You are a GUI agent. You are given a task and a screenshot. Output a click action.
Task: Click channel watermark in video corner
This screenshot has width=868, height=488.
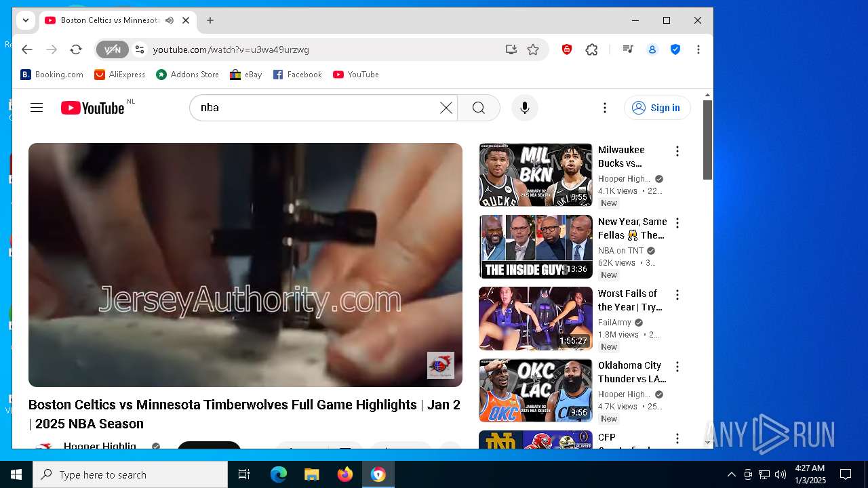click(x=441, y=365)
